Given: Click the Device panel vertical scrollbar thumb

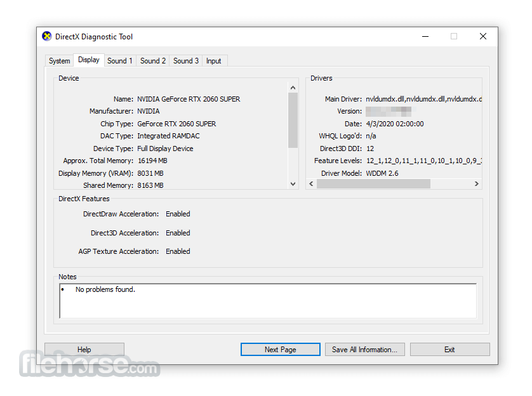Looking at the screenshot, I should 293,120.
